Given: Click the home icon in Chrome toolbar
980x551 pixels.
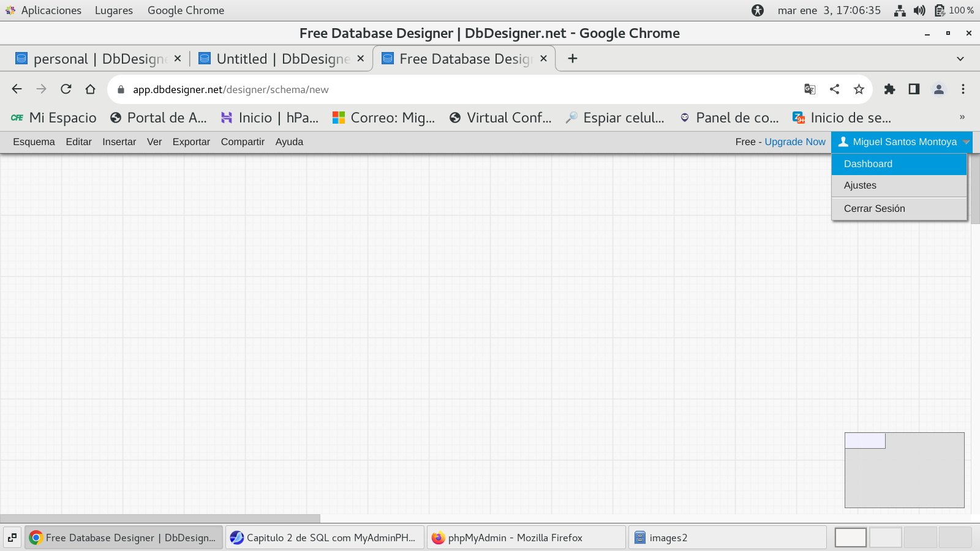Looking at the screenshot, I should point(91,89).
